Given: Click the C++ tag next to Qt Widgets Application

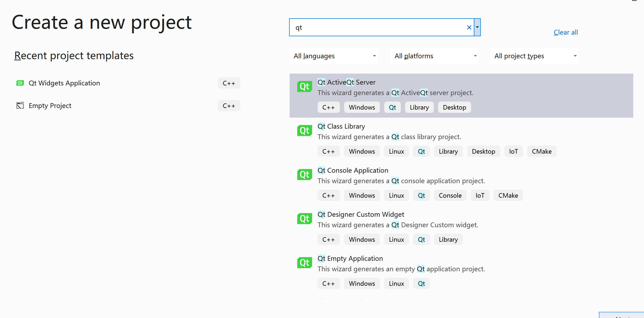Looking at the screenshot, I should [229, 83].
